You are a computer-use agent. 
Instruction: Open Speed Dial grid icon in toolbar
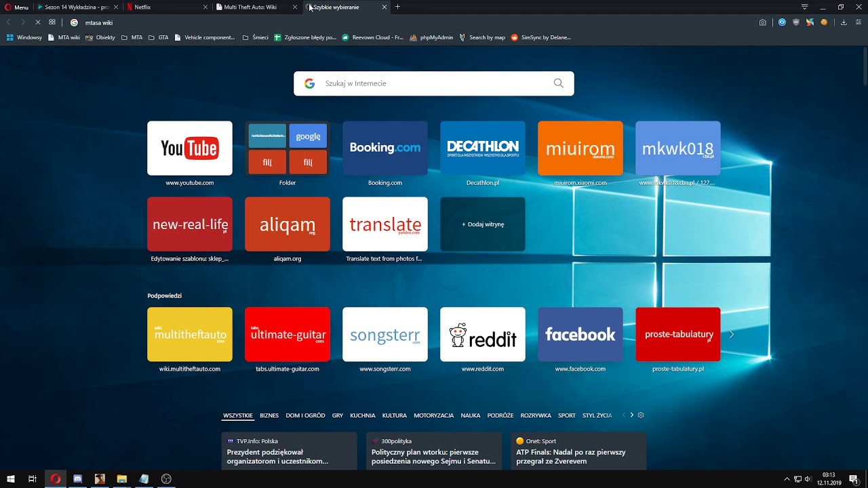52,22
